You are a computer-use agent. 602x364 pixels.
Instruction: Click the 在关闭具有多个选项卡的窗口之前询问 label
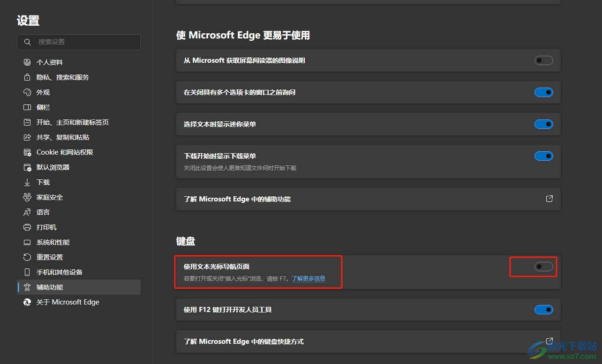240,92
